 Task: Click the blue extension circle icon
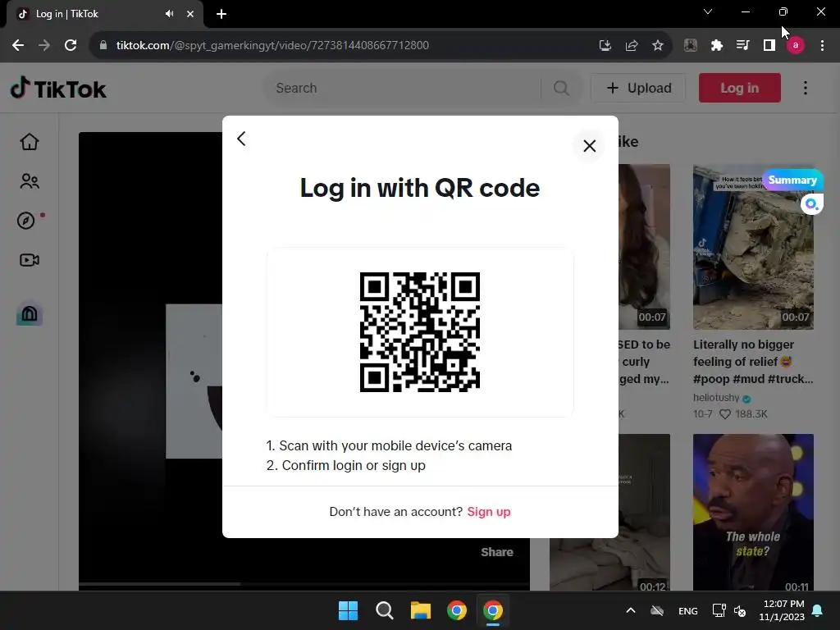click(811, 204)
